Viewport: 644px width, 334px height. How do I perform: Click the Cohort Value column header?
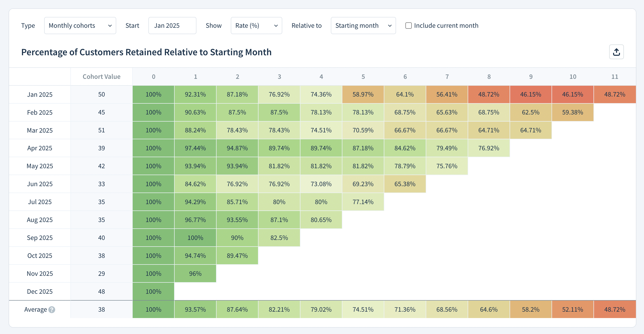101,77
